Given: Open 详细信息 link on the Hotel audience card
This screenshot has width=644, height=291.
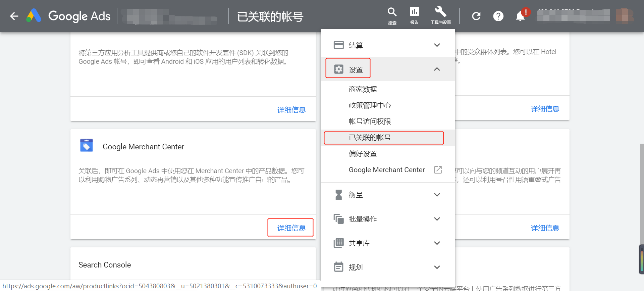Looking at the screenshot, I should tap(545, 109).
